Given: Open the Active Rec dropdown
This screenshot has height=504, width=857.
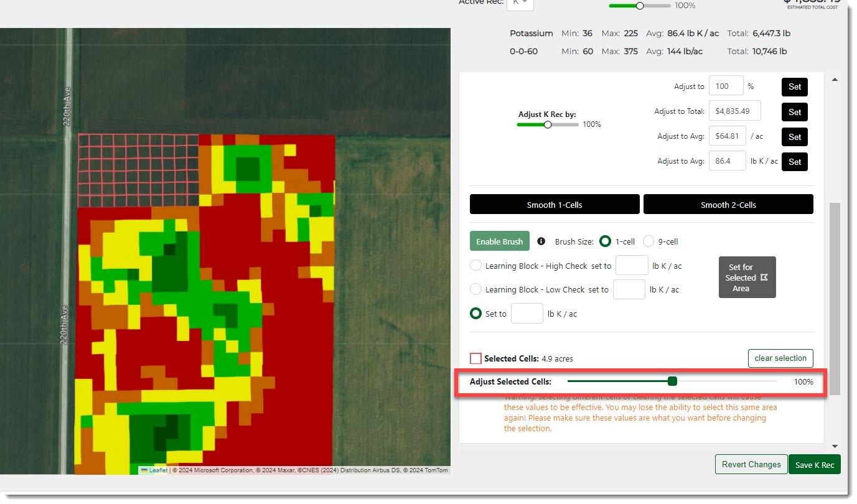Looking at the screenshot, I should click(x=520, y=3).
